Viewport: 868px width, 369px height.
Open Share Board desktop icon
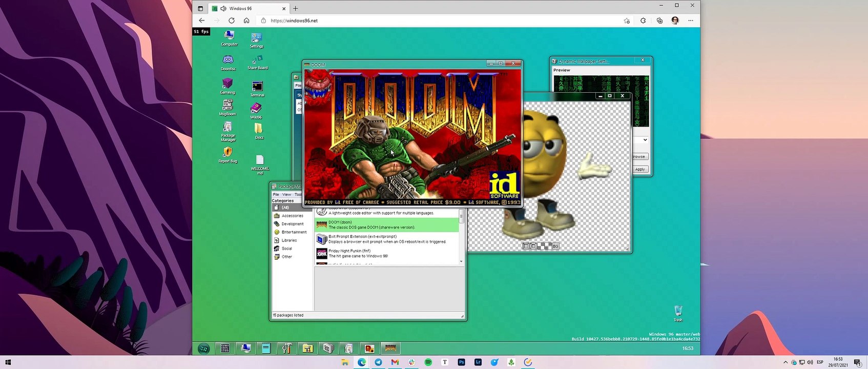257,62
